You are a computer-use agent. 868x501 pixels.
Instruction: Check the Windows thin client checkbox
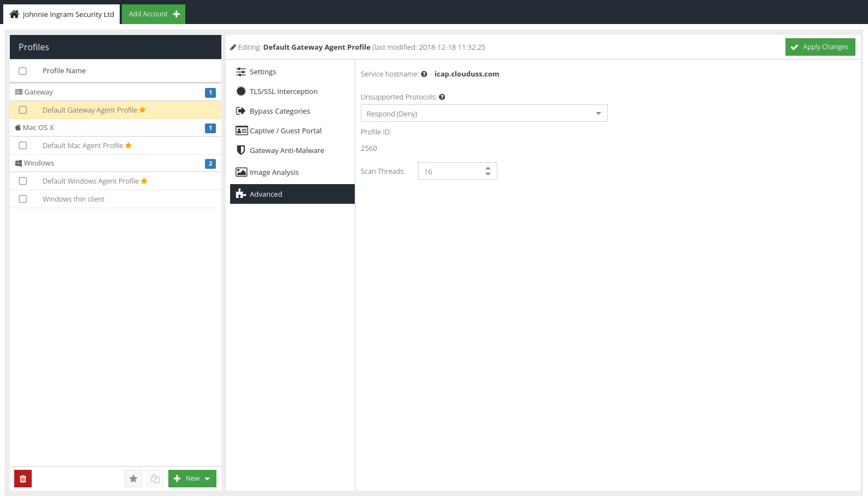tap(23, 199)
